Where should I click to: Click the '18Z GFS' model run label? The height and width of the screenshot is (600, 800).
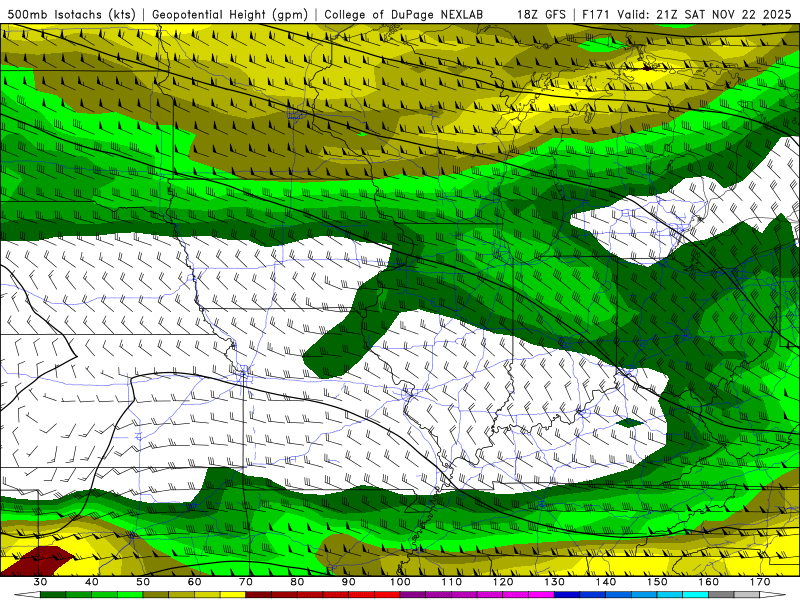tap(541, 15)
